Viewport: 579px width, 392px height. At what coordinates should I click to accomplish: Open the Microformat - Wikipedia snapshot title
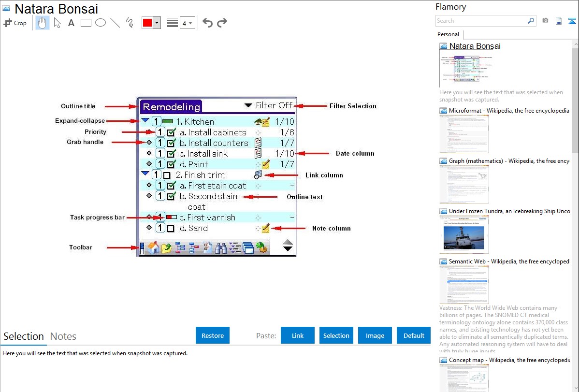509,111
